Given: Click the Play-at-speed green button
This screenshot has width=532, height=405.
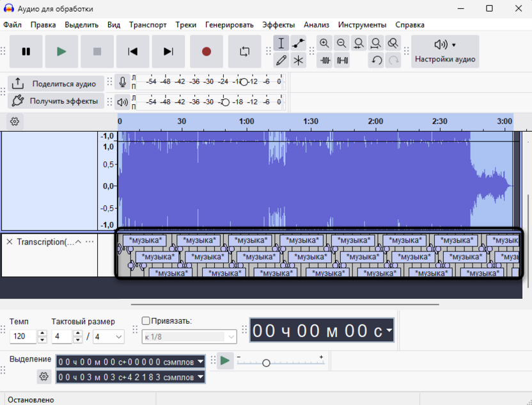Looking at the screenshot, I should click(x=225, y=360).
